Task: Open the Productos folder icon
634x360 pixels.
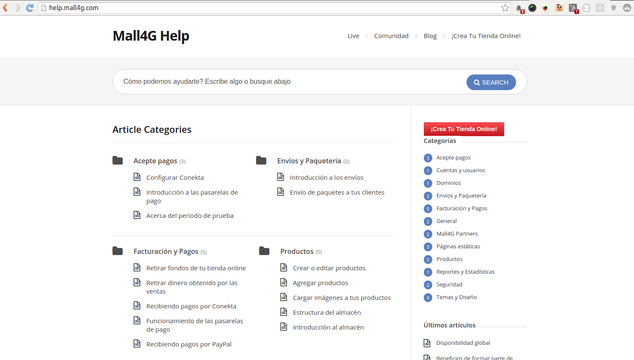Action: coord(264,251)
